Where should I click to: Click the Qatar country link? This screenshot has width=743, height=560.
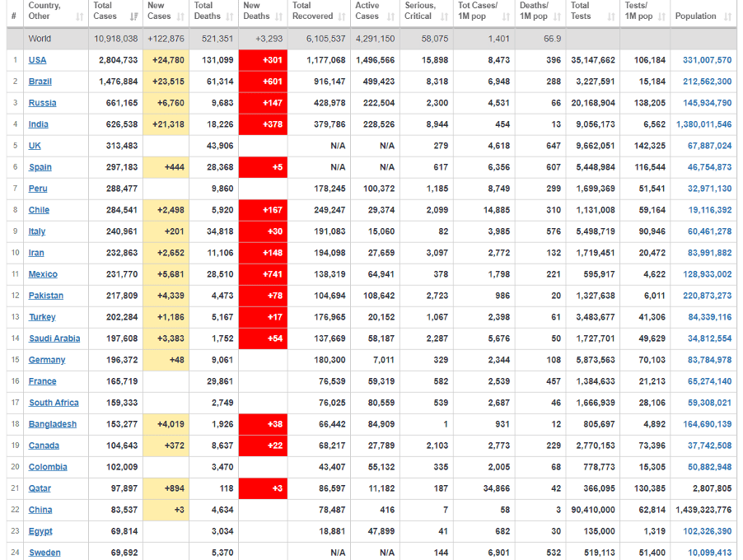point(40,488)
